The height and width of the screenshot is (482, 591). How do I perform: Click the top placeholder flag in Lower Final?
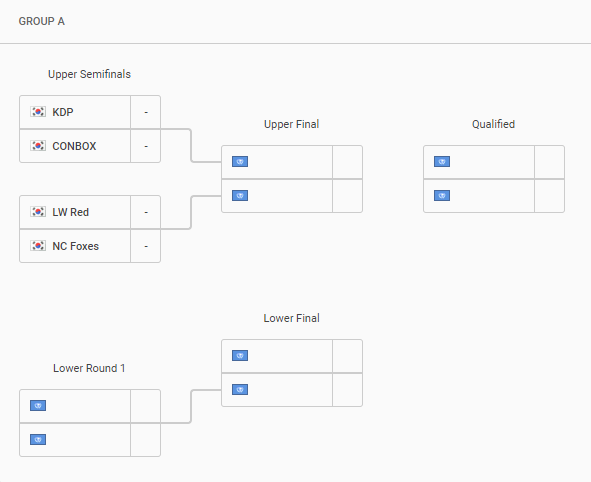tap(240, 356)
